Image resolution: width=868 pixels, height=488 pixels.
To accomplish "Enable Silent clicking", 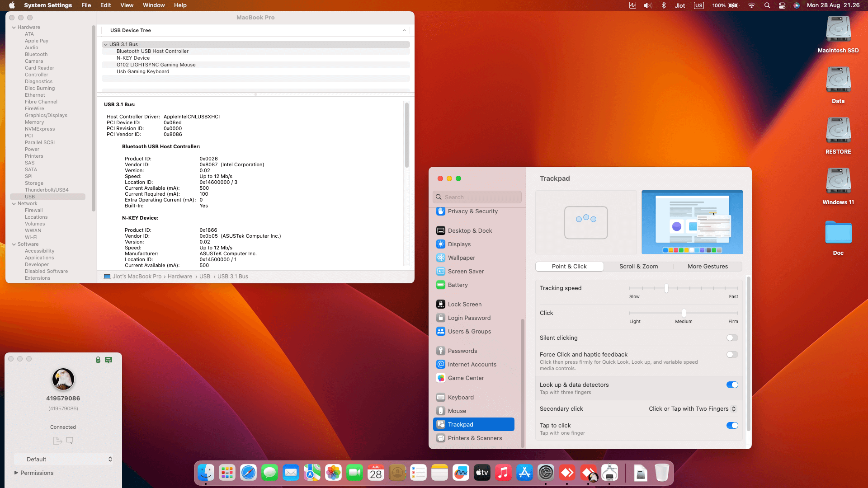I will [x=732, y=338].
